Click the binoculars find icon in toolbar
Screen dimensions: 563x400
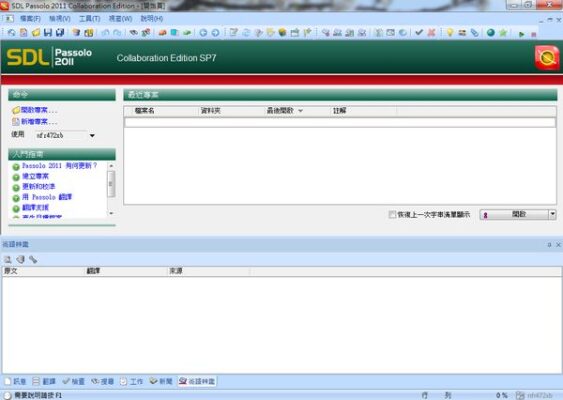[x=134, y=33]
